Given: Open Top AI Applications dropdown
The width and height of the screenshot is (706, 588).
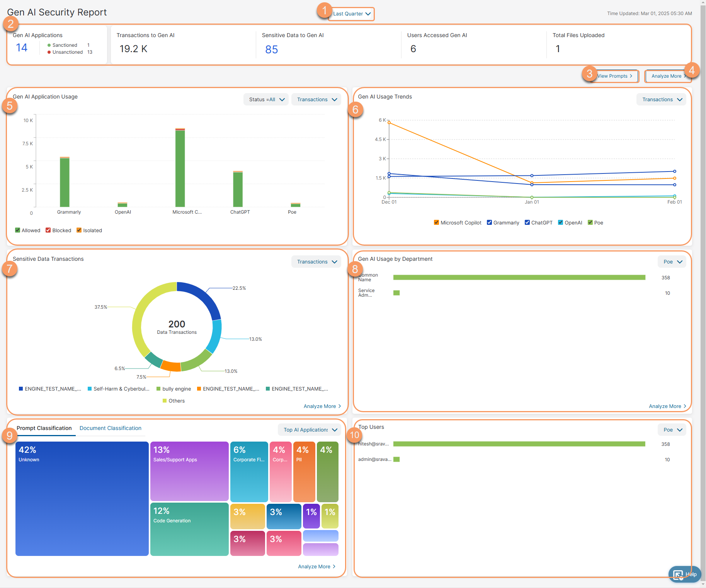Looking at the screenshot, I should tap(310, 430).
